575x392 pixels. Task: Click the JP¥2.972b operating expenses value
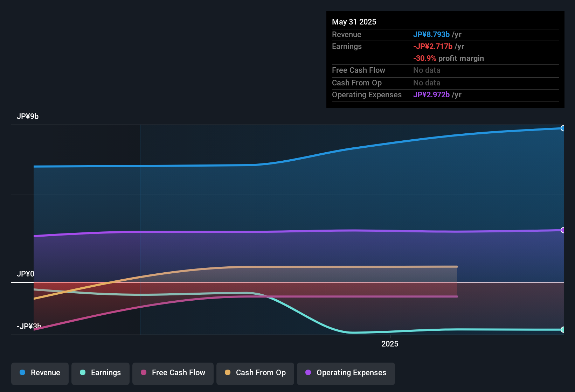coord(431,94)
